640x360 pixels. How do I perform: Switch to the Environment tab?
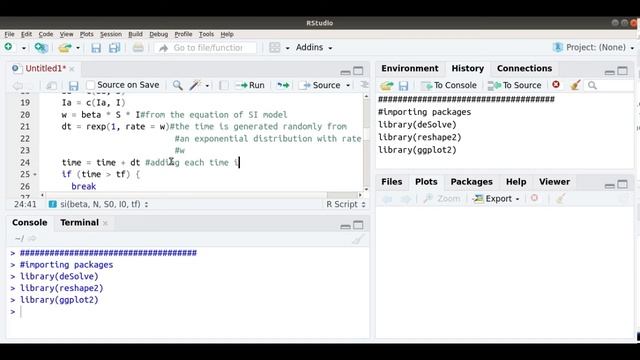(x=410, y=68)
